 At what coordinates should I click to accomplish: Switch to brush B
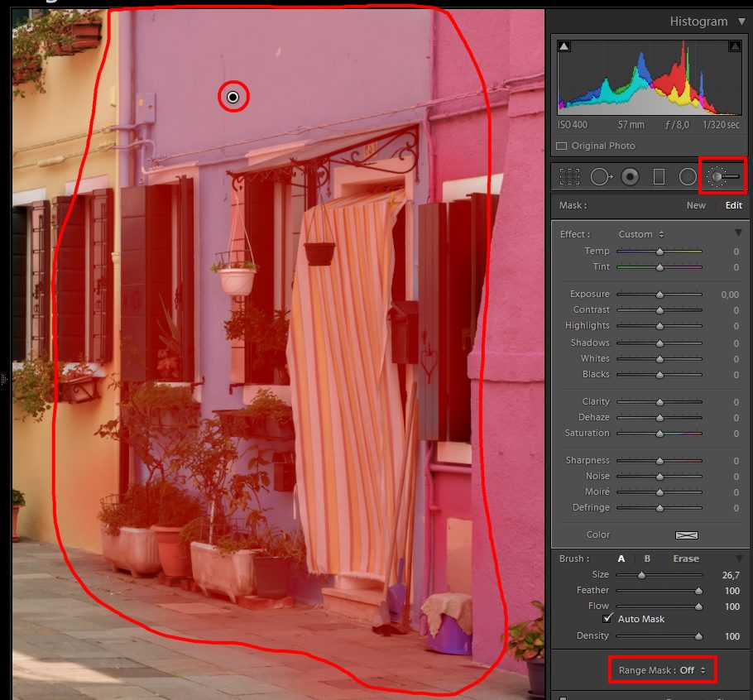(647, 559)
